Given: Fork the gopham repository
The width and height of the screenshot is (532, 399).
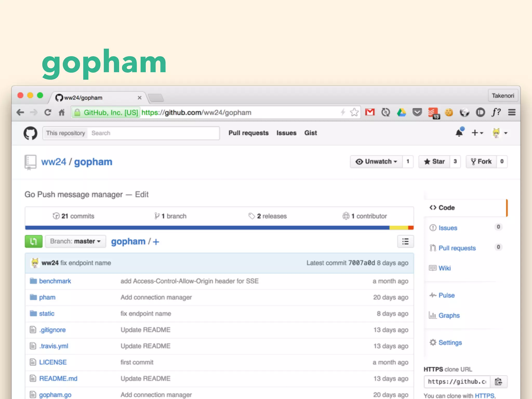Looking at the screenshot, I should point(481,162).
